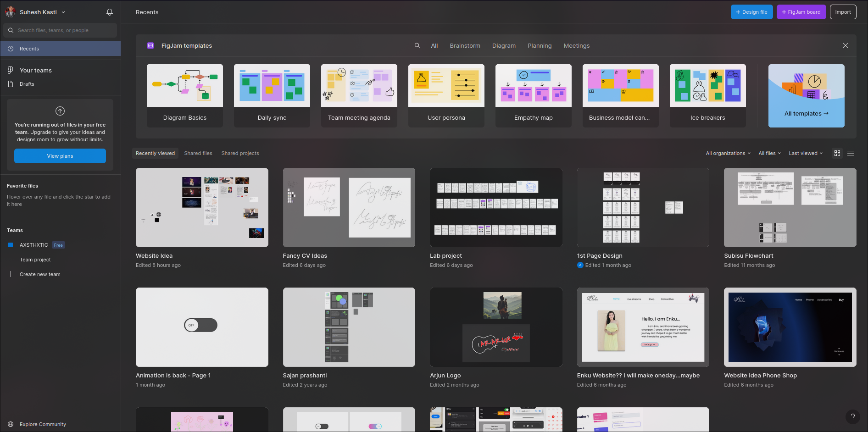Switch to grid view layout
This screenshot has width=868, height=432.
pos(837,154)
